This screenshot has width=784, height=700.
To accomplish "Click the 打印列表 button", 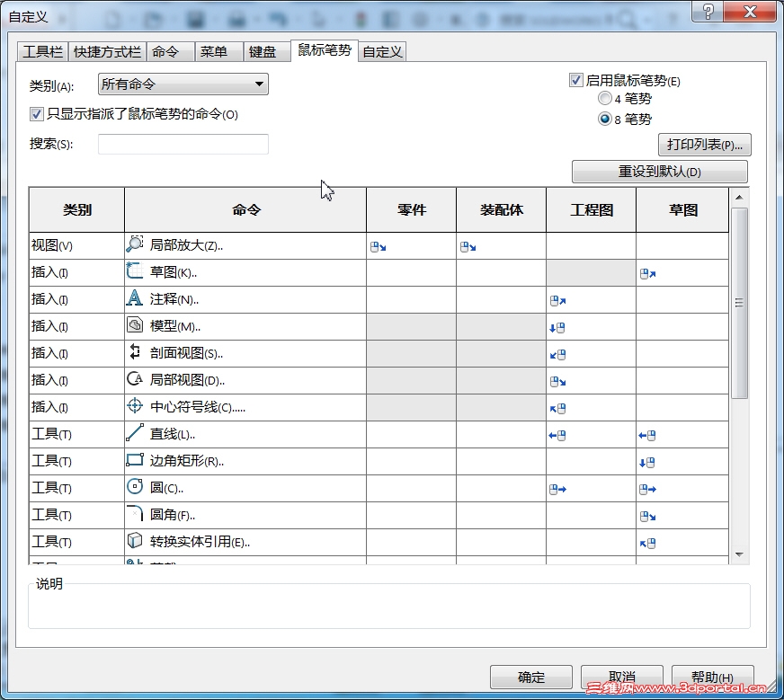I will [x=705, y=145].
